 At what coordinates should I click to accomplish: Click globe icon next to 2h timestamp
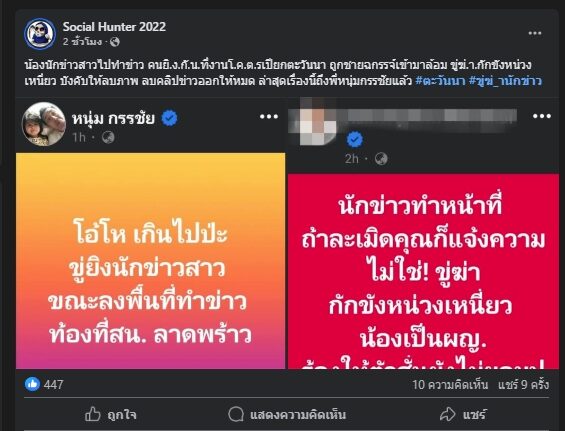click(381, 159)
